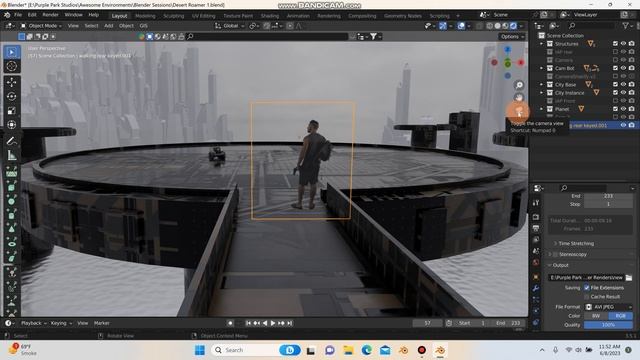The height and width of the screenshot is (360, 640).
Task: Toggle the File Extensions checkbox
Action: (587, 288)
